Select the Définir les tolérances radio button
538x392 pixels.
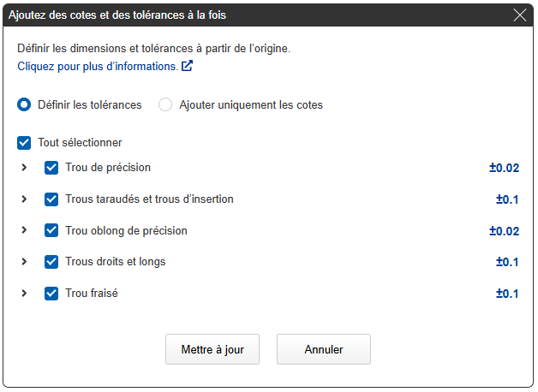[25, 105]
